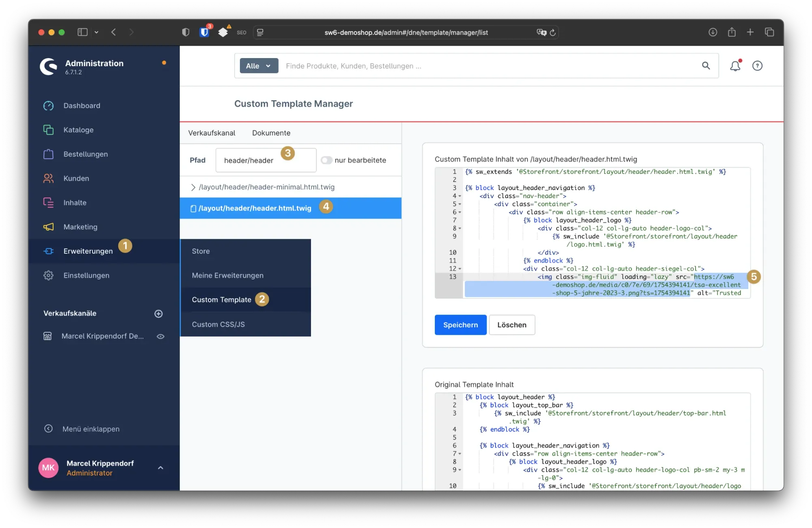The image size is (812, 528).
Task: Open Bitwarden extension in browser toolbar
Action: (x=204, y=32)
